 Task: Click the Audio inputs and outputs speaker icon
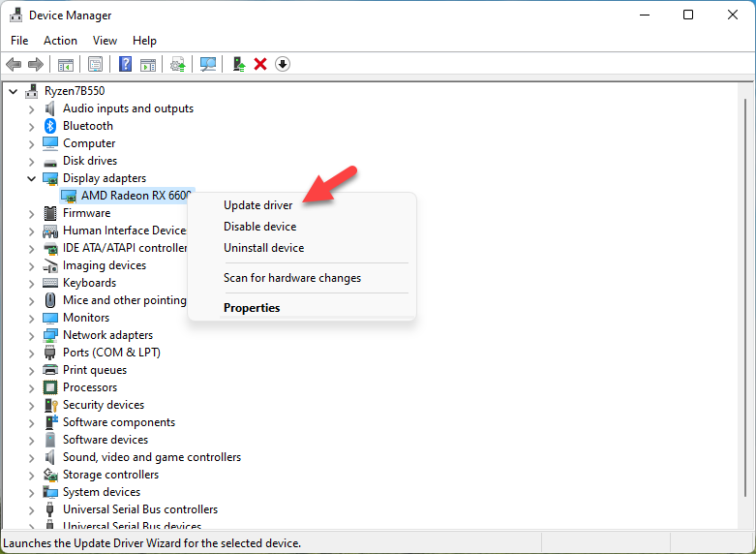[50, 108]
